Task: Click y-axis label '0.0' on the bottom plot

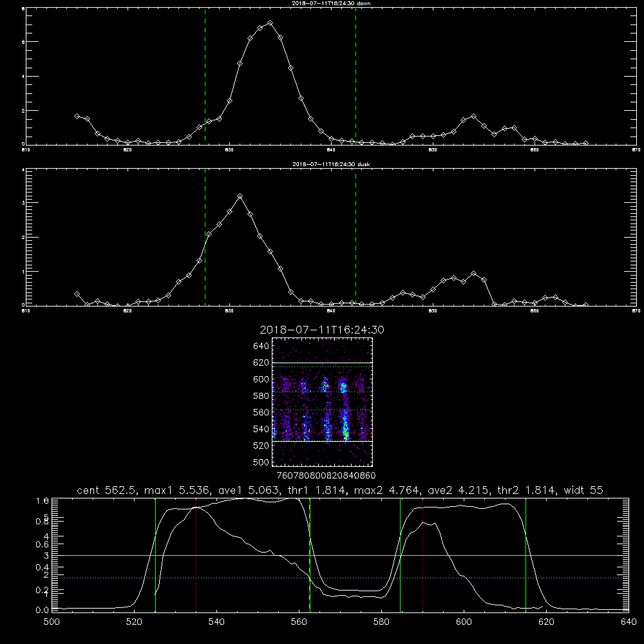Action: pos(43,610)
